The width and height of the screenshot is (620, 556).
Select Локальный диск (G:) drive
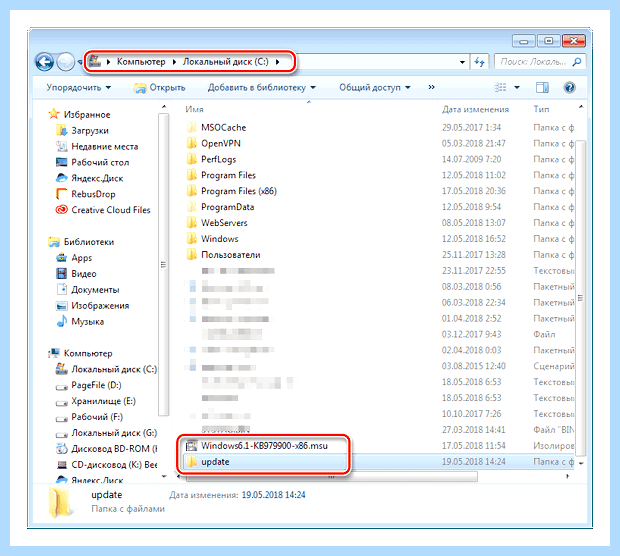pos(106,433)
